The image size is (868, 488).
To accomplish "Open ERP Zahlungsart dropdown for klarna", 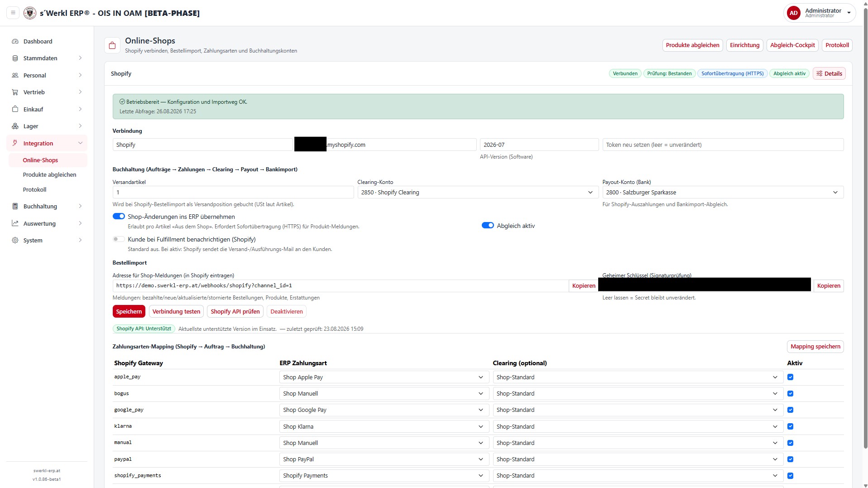I will point(384,426).
